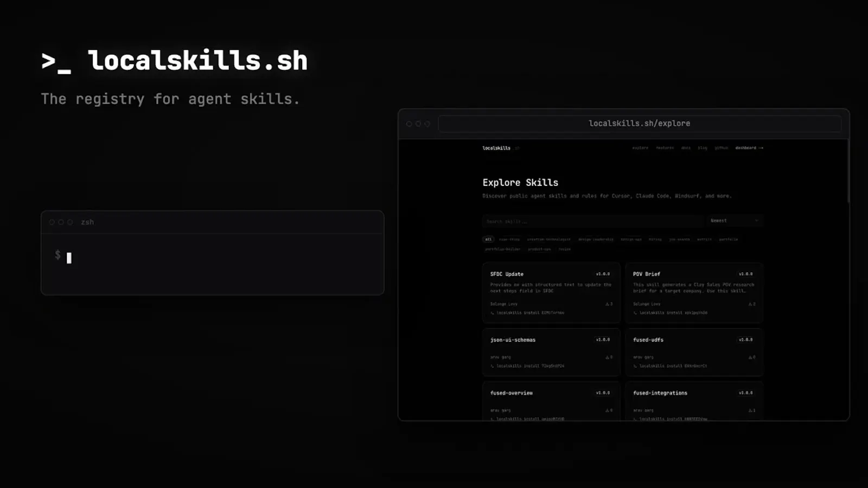Image resolution: width=868 pixels, height=488 pixels.
Task: Copy the install command on POV Brief card
Action: 670,313
